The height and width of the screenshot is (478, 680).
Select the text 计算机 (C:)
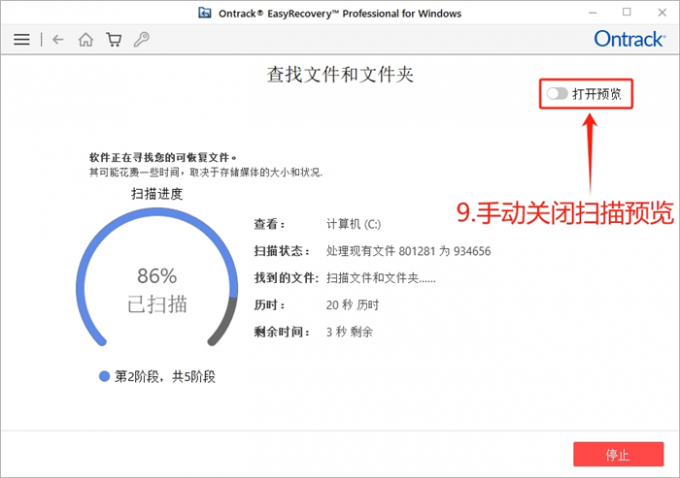(353, 224)
